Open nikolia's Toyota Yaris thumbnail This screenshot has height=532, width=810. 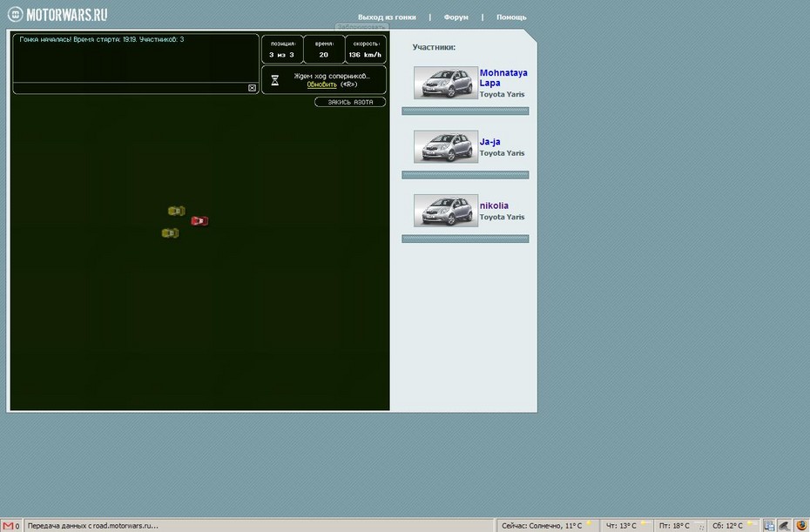pos(446,211)
